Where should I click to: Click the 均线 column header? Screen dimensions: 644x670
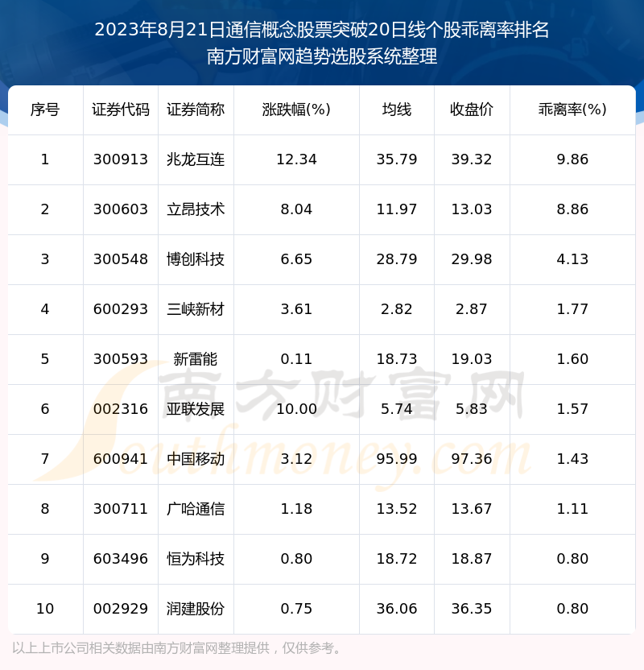tap(397, 110)
